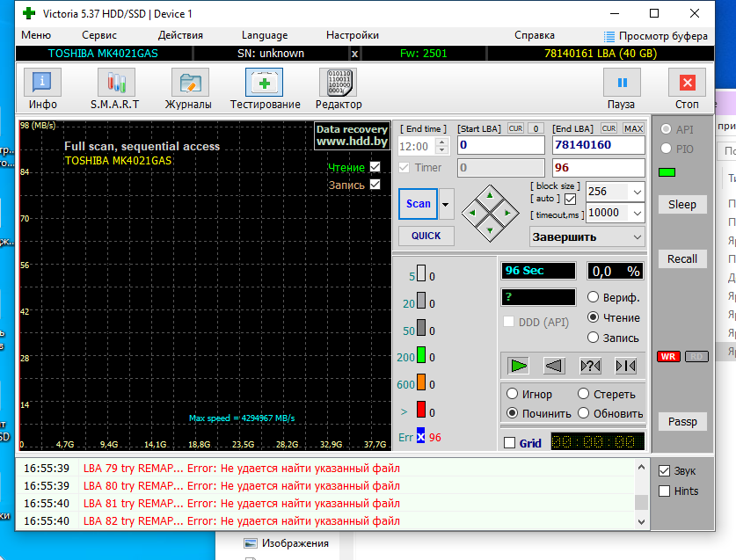Open the Действия menu

pos(180,35)
